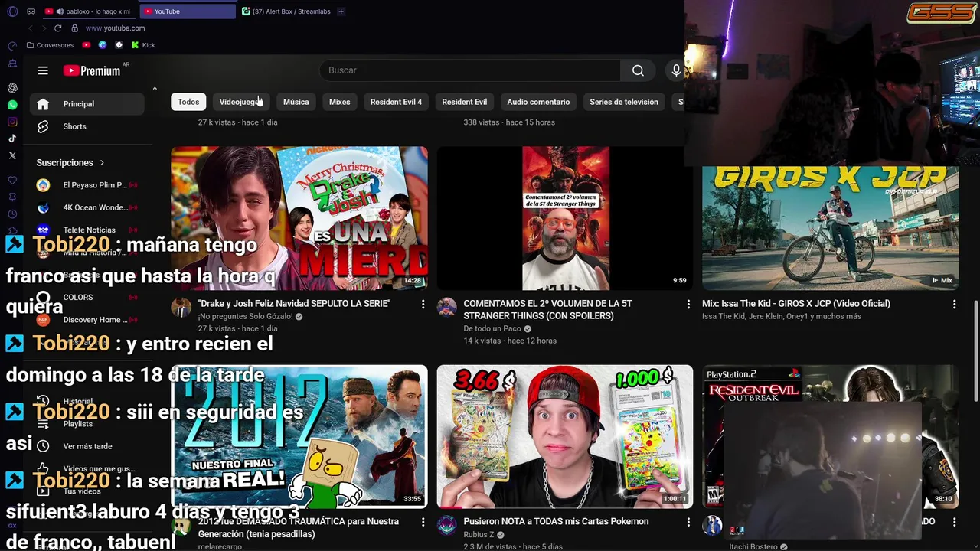Viewport: 980px width, 551px height.
Task: Reload the current page
Action: [x=57, y=28]
